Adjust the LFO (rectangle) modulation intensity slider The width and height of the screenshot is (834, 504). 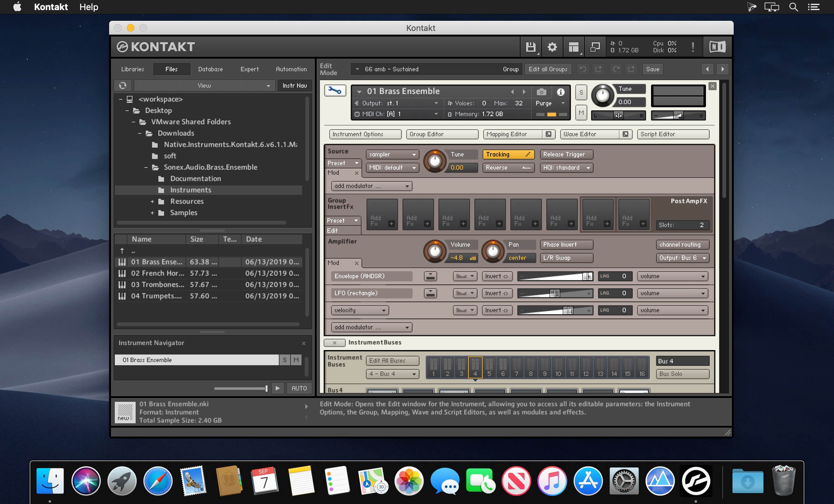(555, 293)
